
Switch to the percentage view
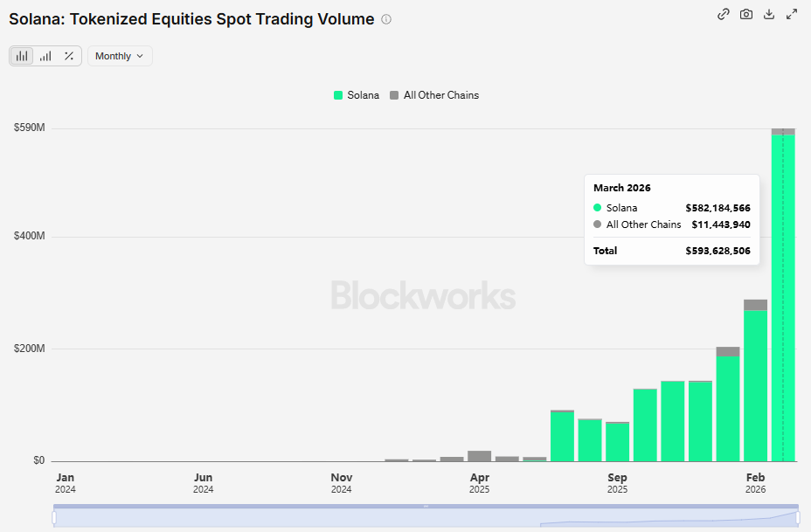[x=69, y=56]
